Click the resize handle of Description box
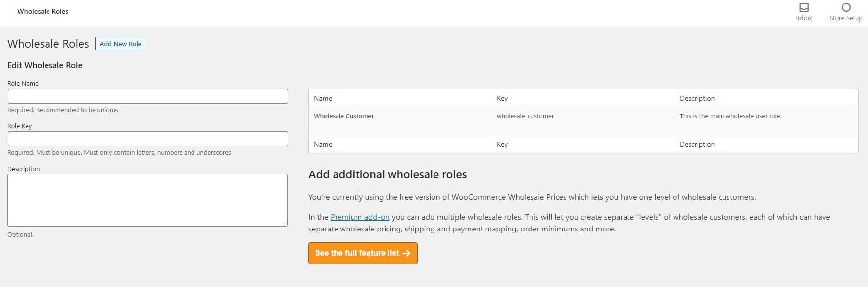This screenshot has height=287, width=868. coord(285,224)
